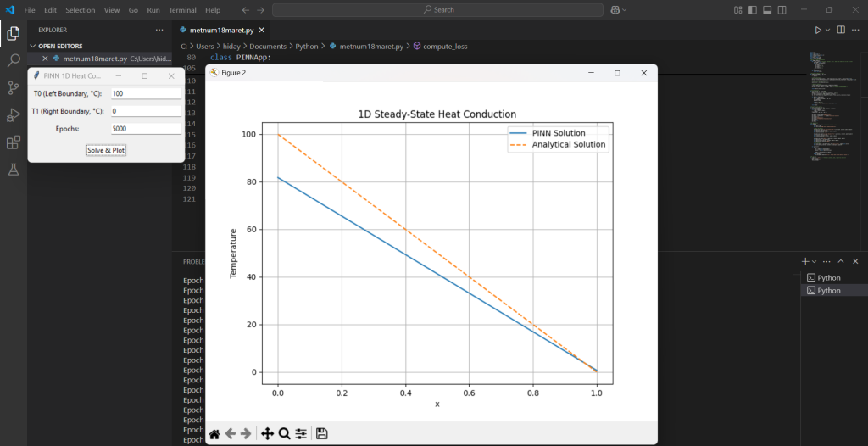Image resolution: width=868 pixels, height=446 pixels.
Task: Click the T0 Left Boundary input field
Action: (x=146, y=93)
